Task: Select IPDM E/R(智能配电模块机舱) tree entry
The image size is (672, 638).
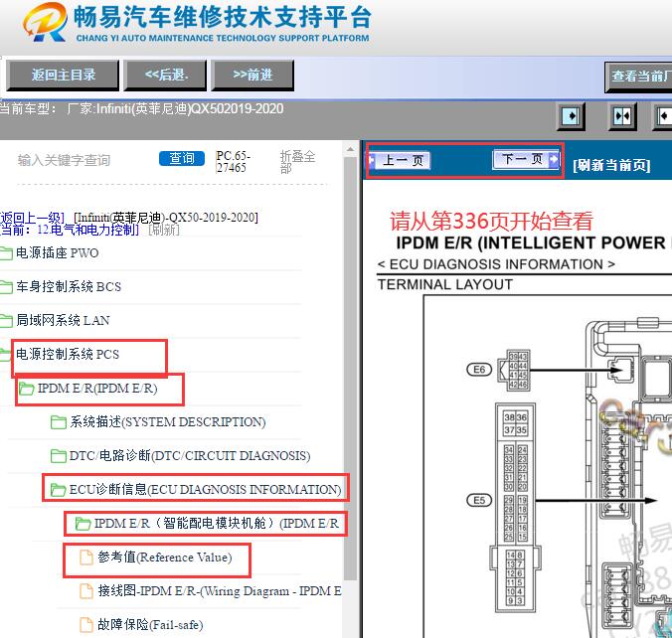Action: pos(217,523)
